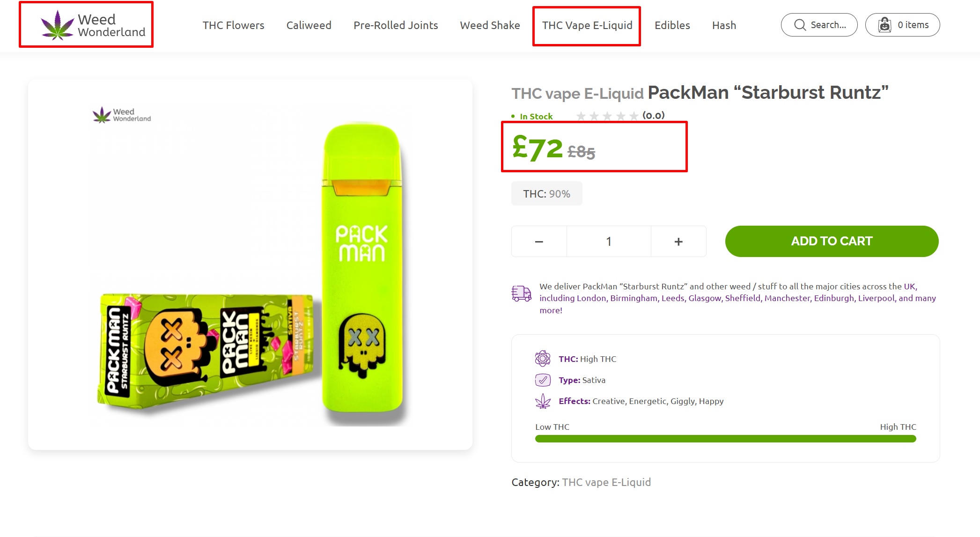
Task: Click the Type checkmark icon
Action: (543, 380)
